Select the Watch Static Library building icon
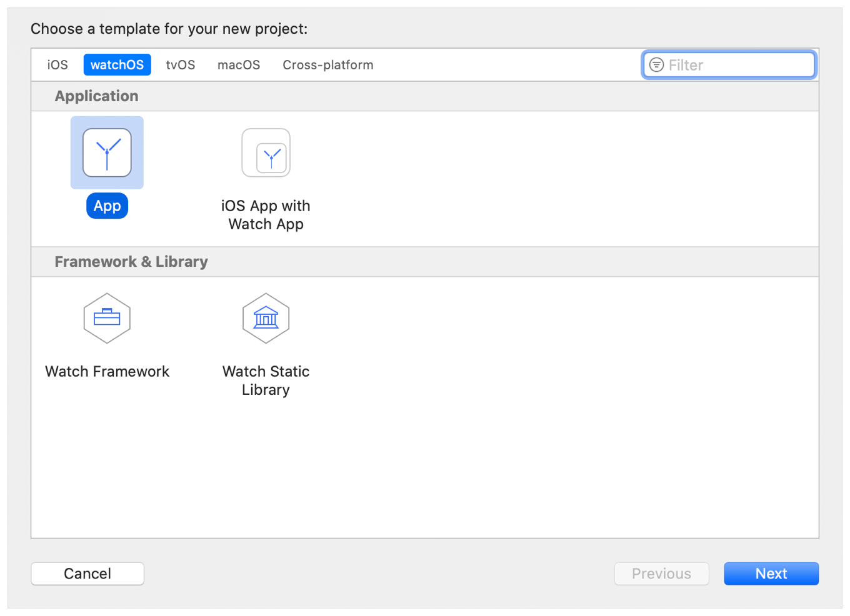Image resolution: width=850 pixels, height=616 pixels. [x=266, y=318]
